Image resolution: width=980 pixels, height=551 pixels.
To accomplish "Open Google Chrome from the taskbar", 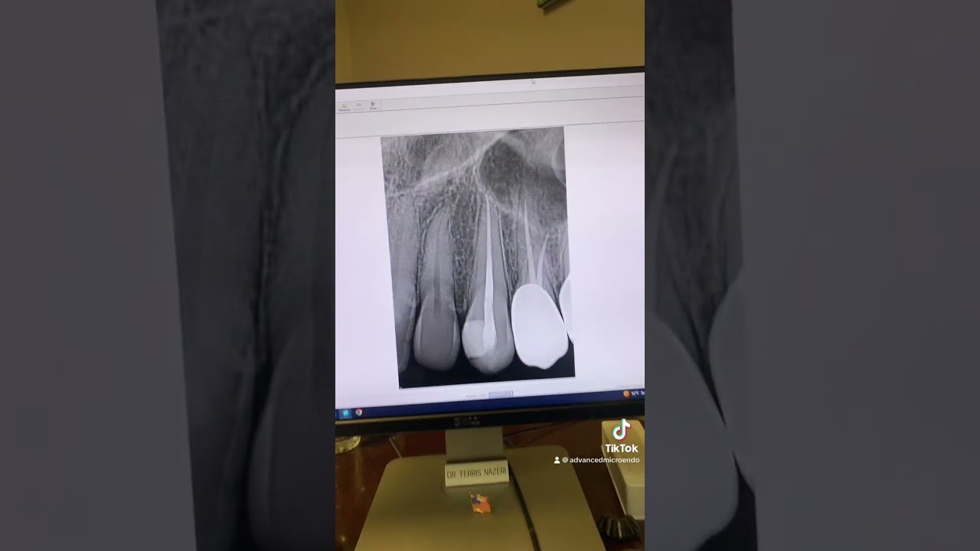I will (x=358, y=412).
